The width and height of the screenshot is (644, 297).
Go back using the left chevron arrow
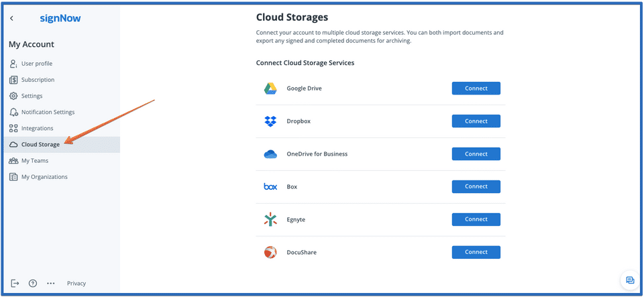point(11,19)
